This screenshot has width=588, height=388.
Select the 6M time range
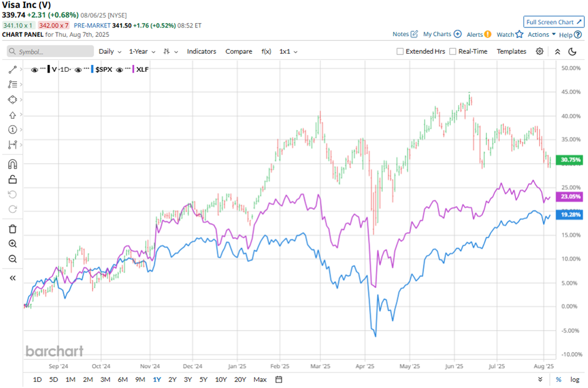point(123,379)
